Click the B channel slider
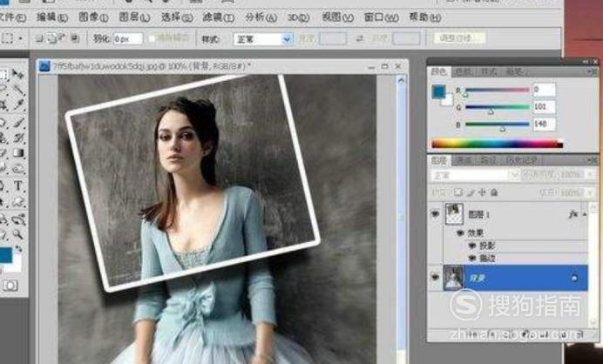 point(497,125)
